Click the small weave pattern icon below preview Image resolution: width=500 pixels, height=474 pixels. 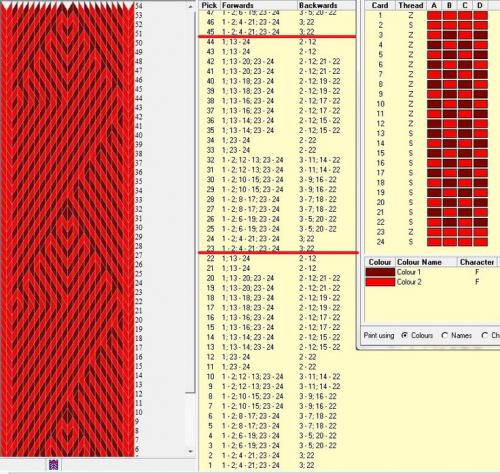pyautogui.click(x=54, y=464)
